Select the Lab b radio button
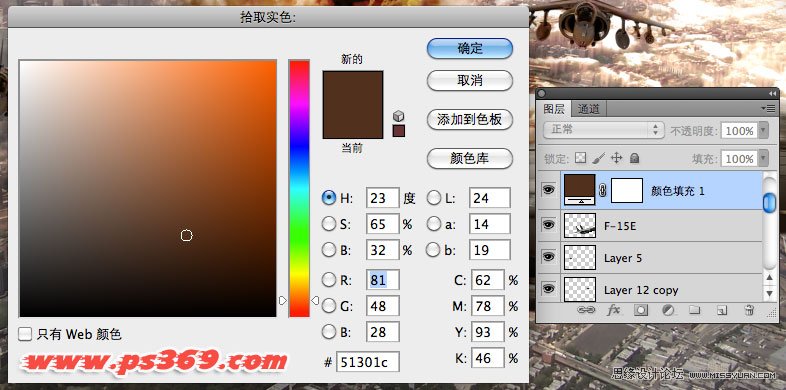 (434, 249)
